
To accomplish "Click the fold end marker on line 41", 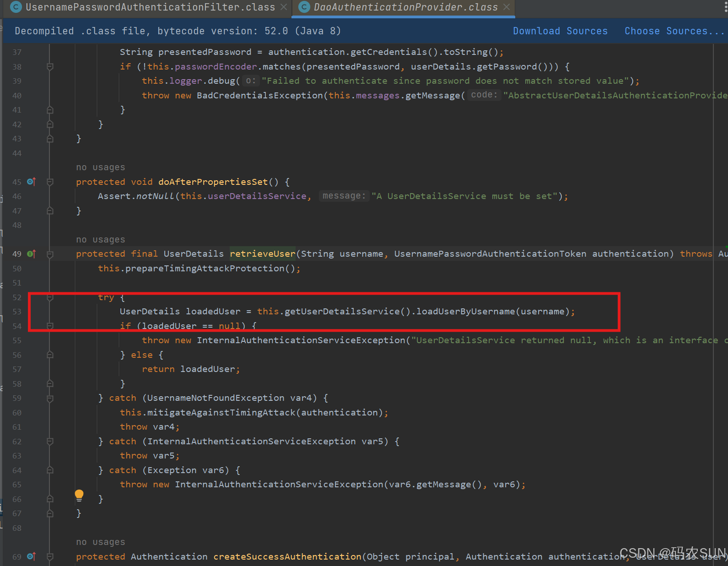I will (x=50, y=110).
